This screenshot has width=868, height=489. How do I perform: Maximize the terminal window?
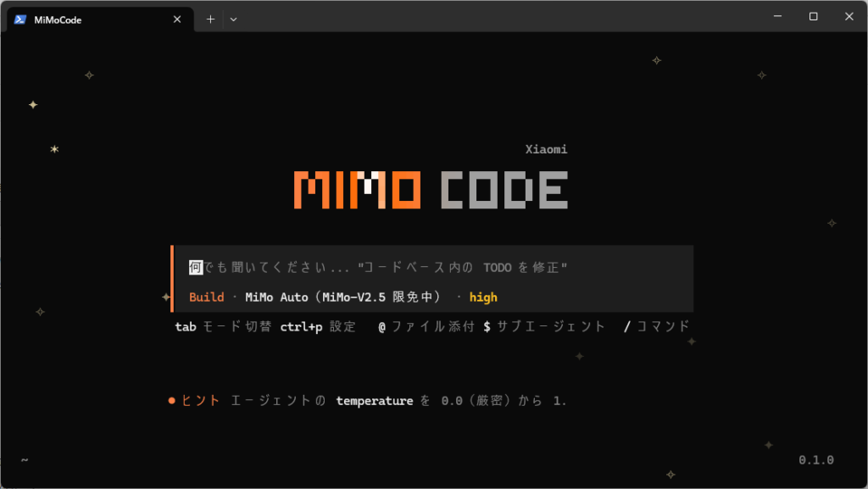pos(813,16)
